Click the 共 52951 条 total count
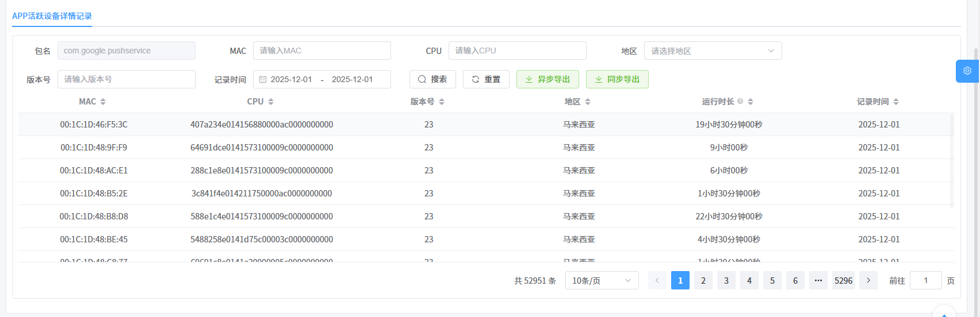The height and width of the screenshot is (317, 980). (x=535, y=281)
